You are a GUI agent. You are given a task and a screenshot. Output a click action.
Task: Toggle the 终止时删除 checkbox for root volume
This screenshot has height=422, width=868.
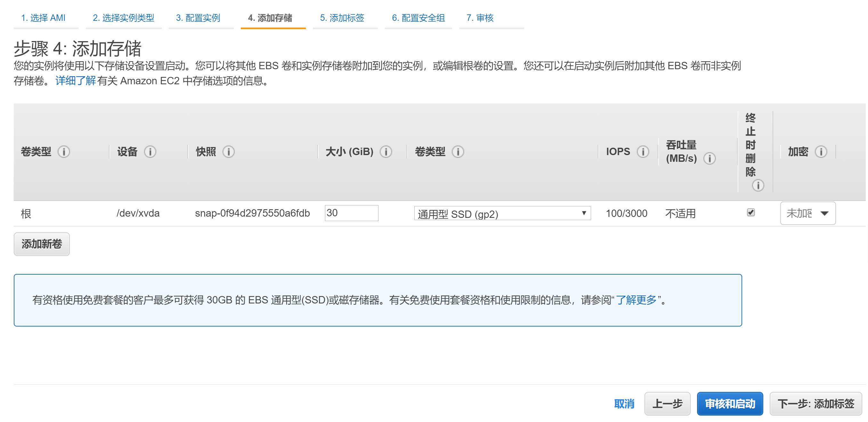coord(750,212)
